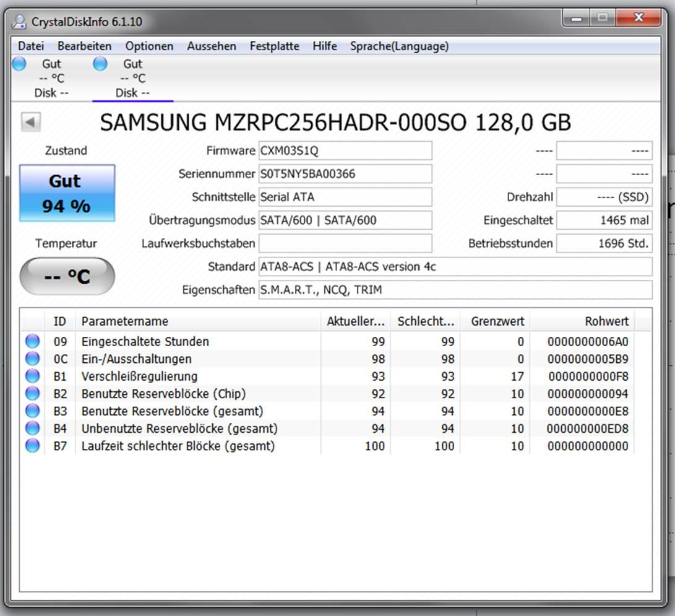Open the Optionen menu
The image size is (675, 616).
pyautogui.click(x=149, y=46)
